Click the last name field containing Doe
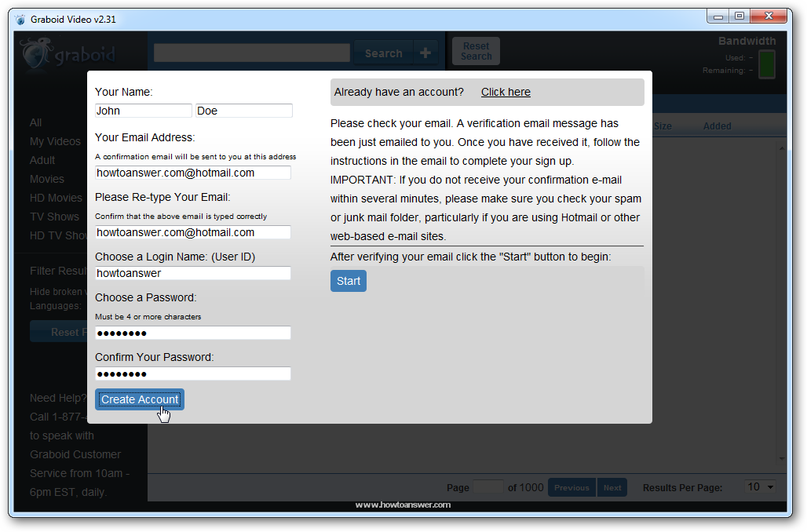Image resolution: width=807 pixels, height=532 pixels. pyautogui.click(x=244, y=111)
